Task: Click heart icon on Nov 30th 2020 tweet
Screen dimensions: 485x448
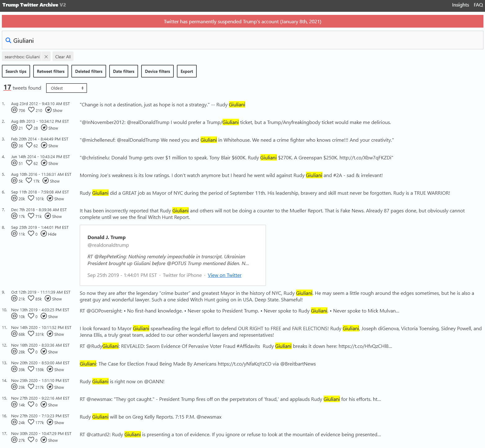Action: [31, 440]
